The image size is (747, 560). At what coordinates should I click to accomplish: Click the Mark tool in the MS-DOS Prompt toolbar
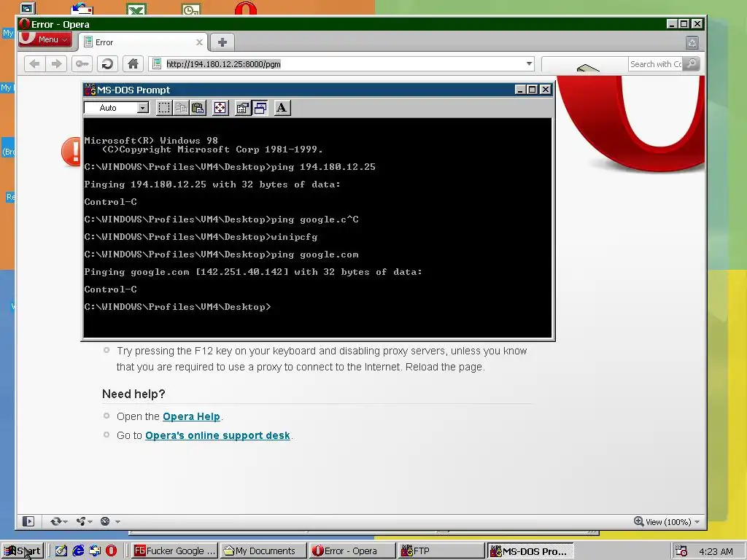[x=164, y=108]
